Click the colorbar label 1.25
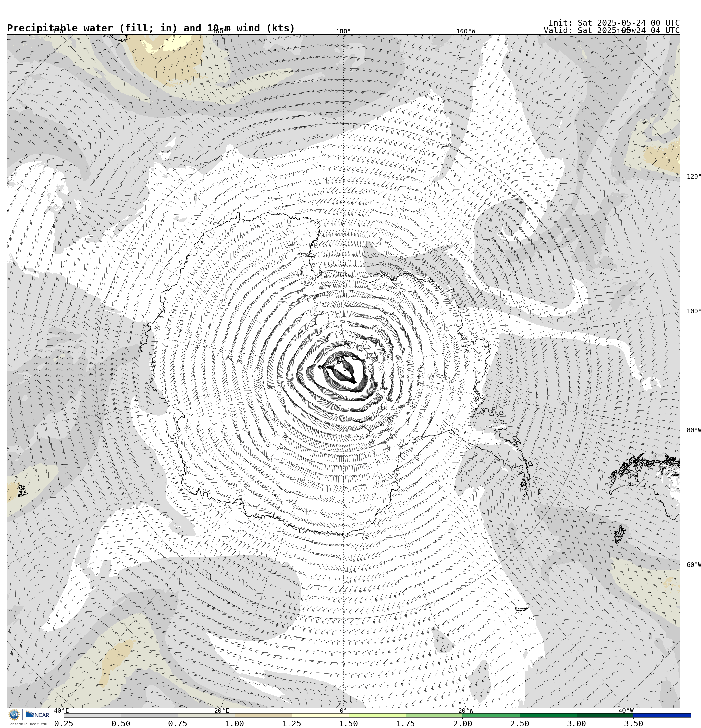The height and width of the screenshot is (728, 701). click(x=292, y=723)
